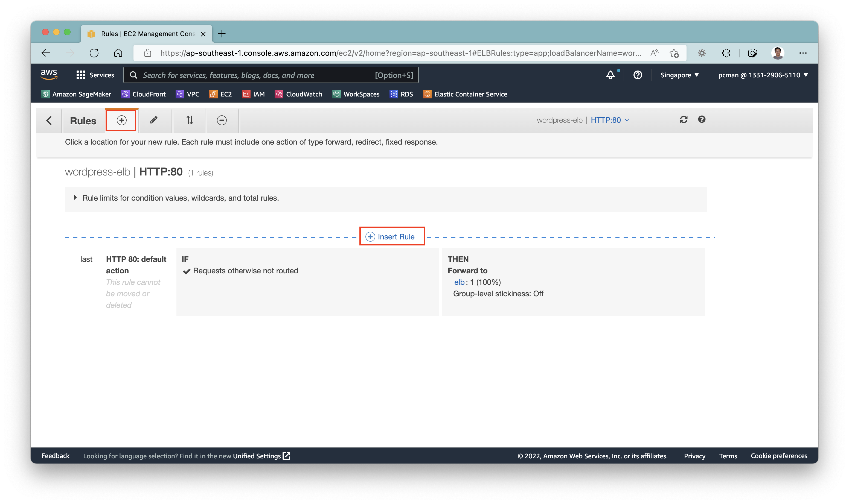Open VPC shortcut
Screen dimensions: 849x504
click(187, 94)
